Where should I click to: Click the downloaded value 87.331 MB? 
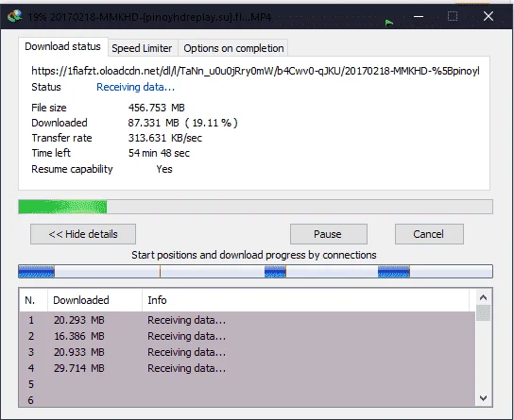tap(182, 123)
